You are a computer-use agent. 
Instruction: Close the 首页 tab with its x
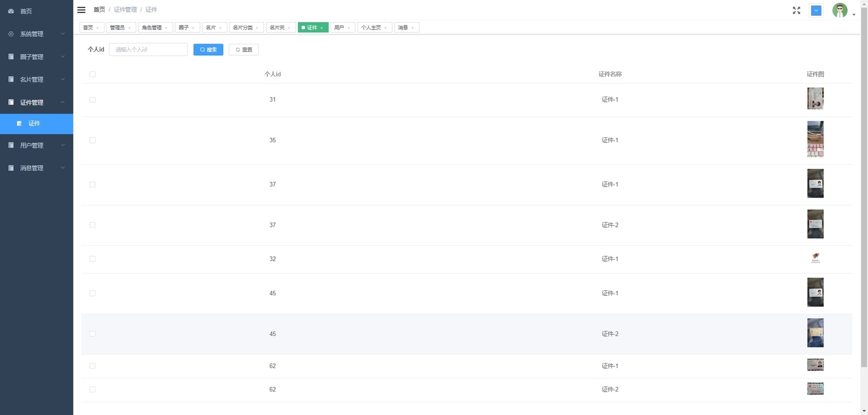click(x=97, y=28)
